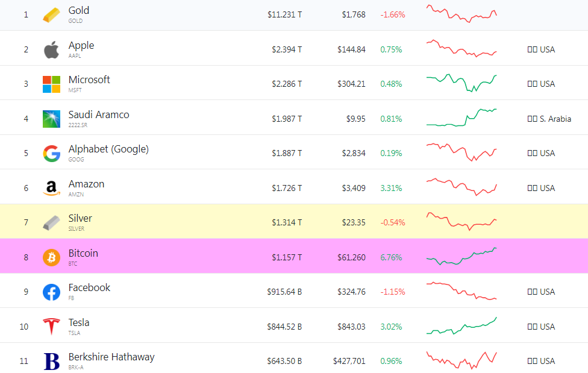This screenshot has width=588, height=373.
Task: Click Tesla's market cap $844.52 B
Action: [x=284, y=327]
